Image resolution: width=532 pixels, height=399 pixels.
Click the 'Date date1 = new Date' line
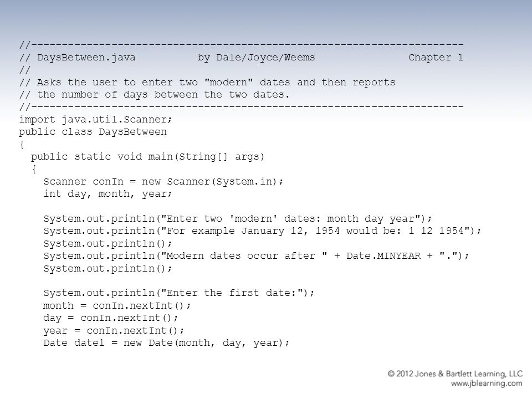coord(166,342)
